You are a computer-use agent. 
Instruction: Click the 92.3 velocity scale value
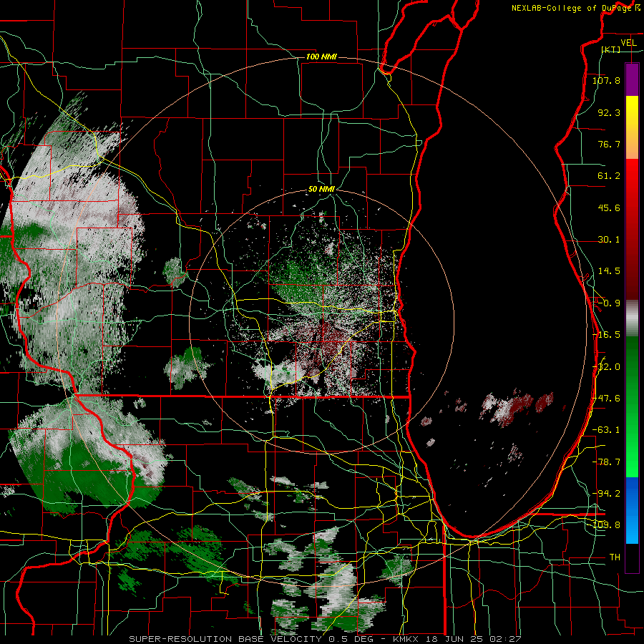609,112
